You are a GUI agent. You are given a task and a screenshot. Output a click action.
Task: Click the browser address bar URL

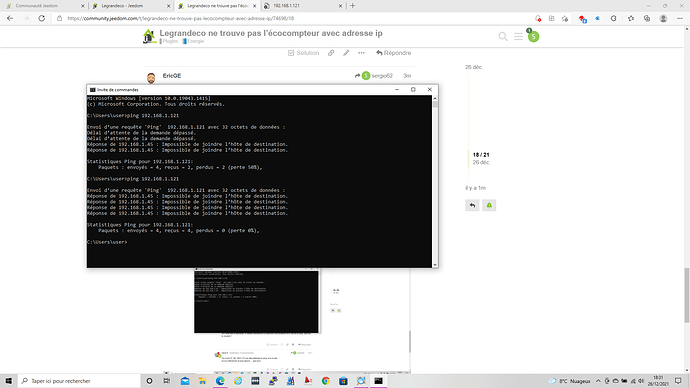point(180,18)
